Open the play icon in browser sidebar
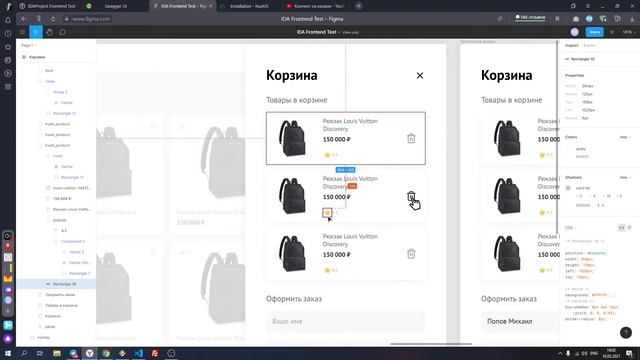The width and height of the screenshot is (640, 360). tap(8, 73)
